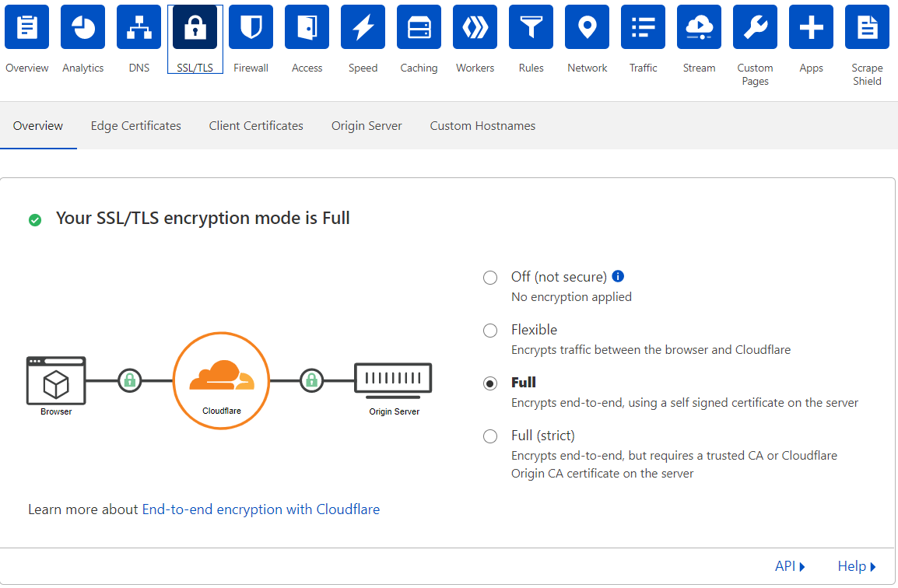Click the Origin Server icon in diagram
Image resolution: width=898 pixels, height=588 pixels.
click(x=394, y=380)
